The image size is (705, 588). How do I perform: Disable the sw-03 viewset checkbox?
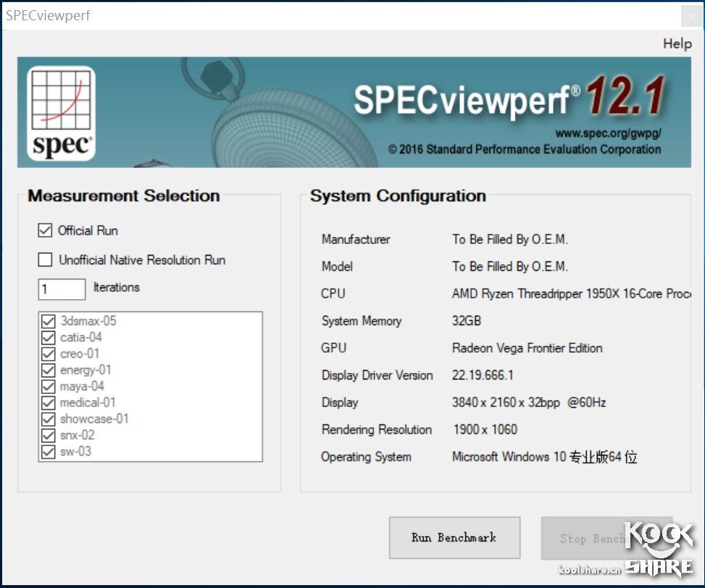coord(49,452)
